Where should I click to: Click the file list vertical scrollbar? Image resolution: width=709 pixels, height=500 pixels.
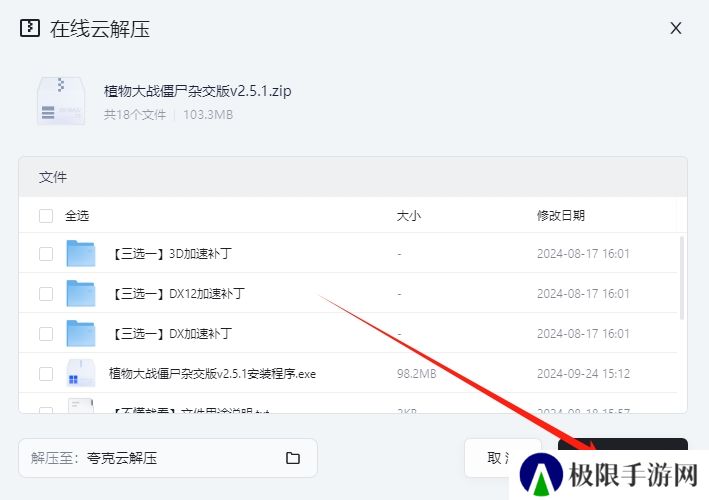pos(682,278)
